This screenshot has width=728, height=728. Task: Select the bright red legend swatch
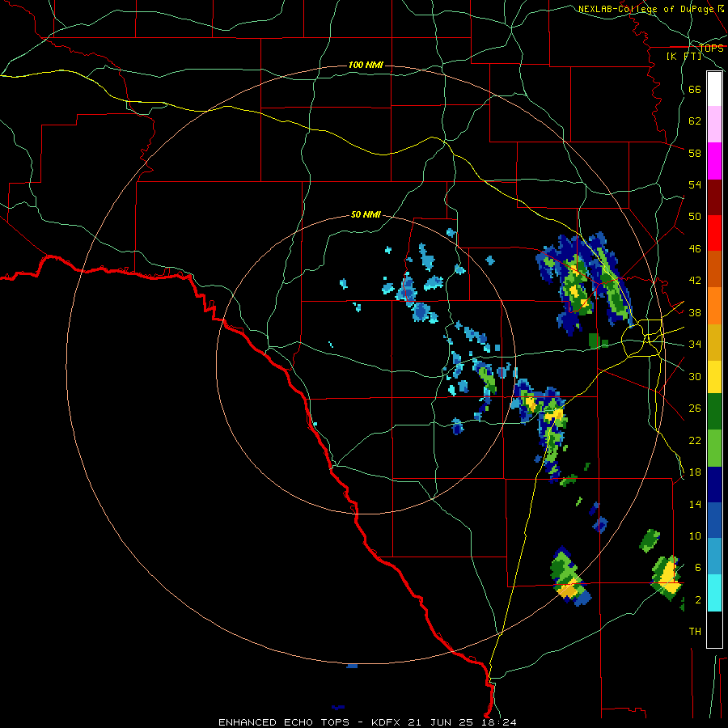pos(714,233)
